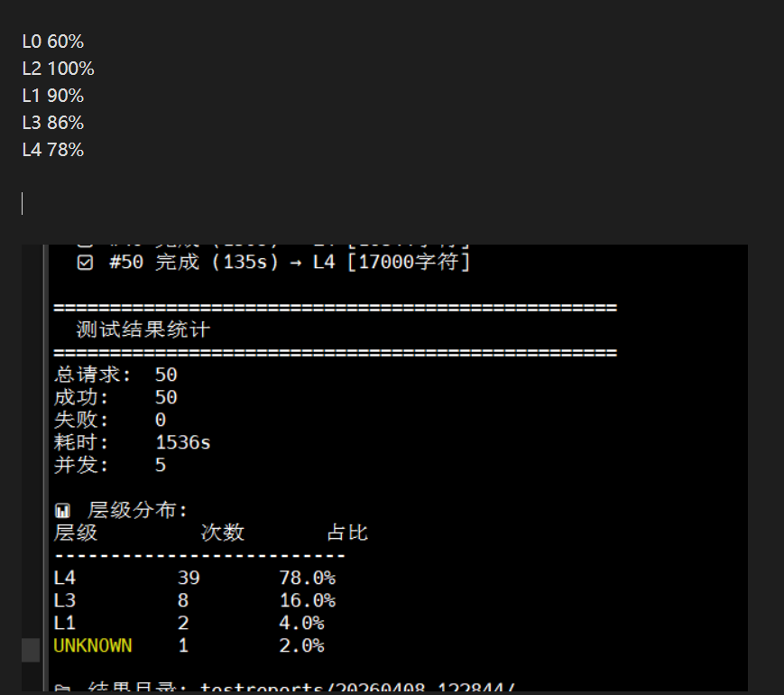The height and width of the screenshot is (695, 784).
Task: Click the 'L4' row label in table
Action: [65, 578]
